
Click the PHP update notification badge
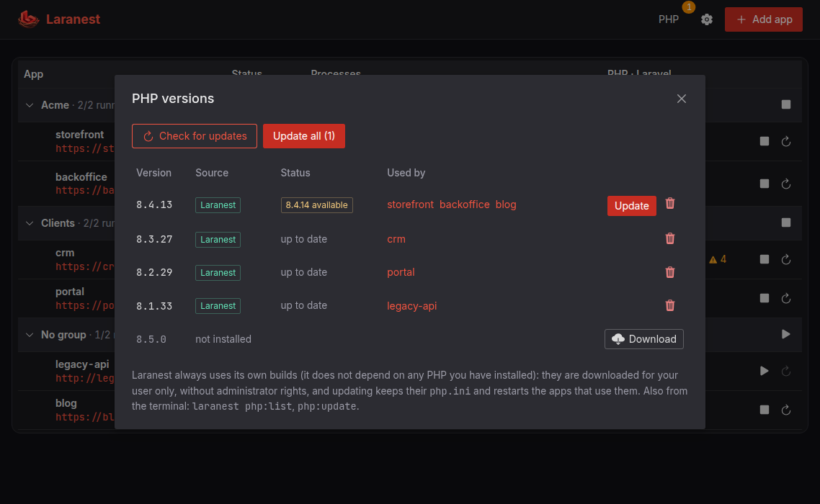pyautogui.click(x=689, y=6)
